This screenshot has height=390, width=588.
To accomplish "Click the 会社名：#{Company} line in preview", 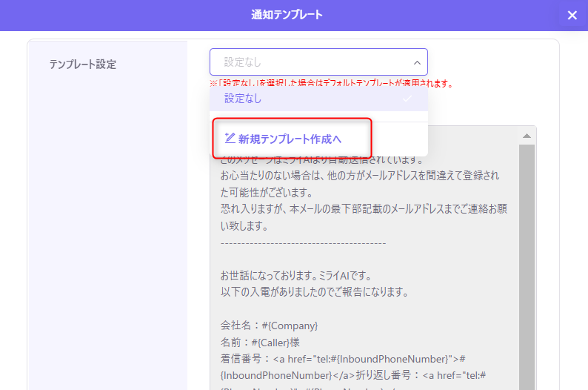I will 270,325.
